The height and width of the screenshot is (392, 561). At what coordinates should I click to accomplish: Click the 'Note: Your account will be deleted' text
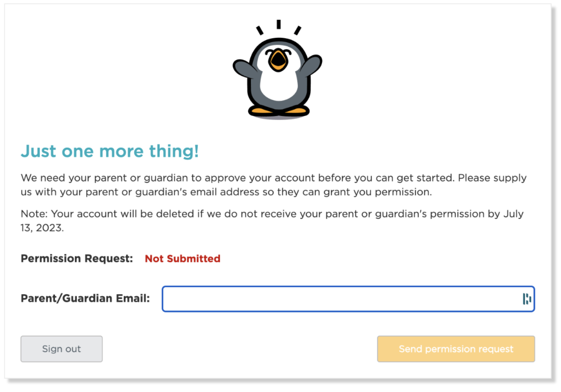coord(107,214)
